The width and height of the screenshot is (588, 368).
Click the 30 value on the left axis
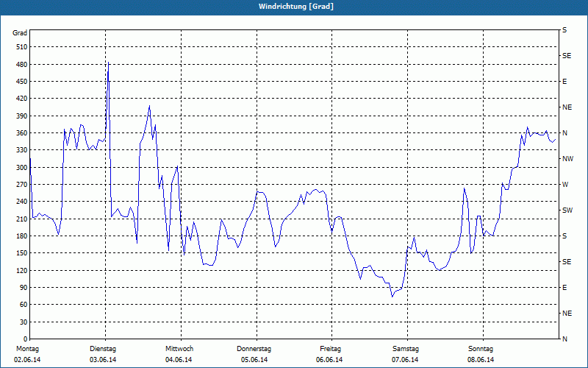24,322
